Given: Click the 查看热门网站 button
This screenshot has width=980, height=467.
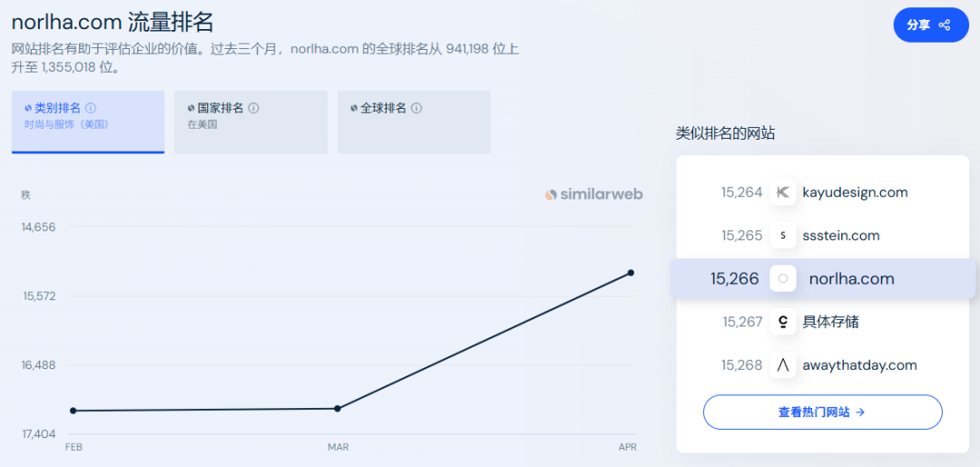Looking at the screenshot, I should [x=822, y=412].
